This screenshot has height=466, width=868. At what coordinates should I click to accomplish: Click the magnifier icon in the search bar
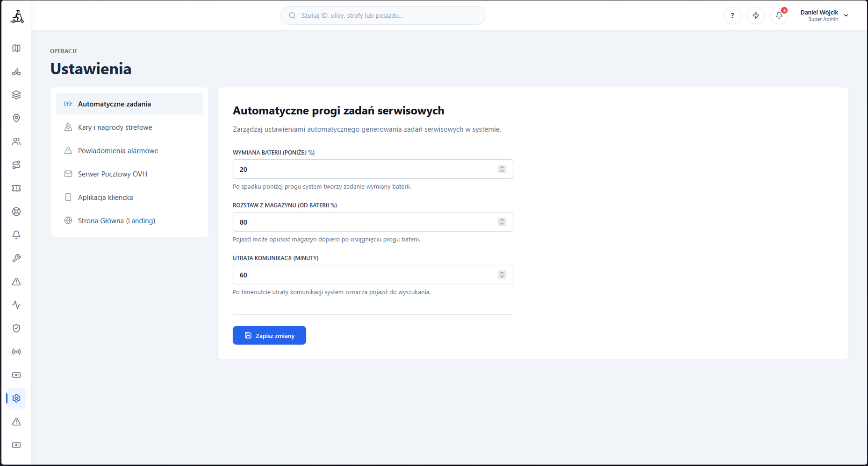(292, 15)
